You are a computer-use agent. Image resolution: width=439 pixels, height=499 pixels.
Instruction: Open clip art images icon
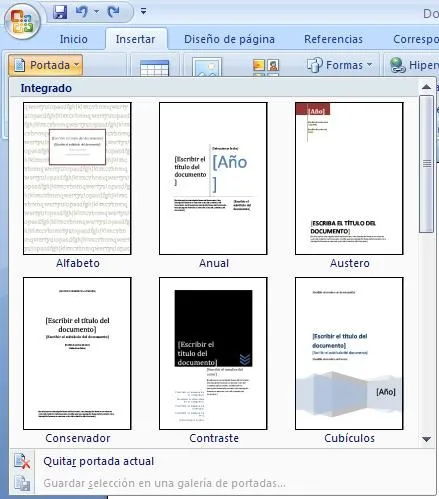click(266, 68)
